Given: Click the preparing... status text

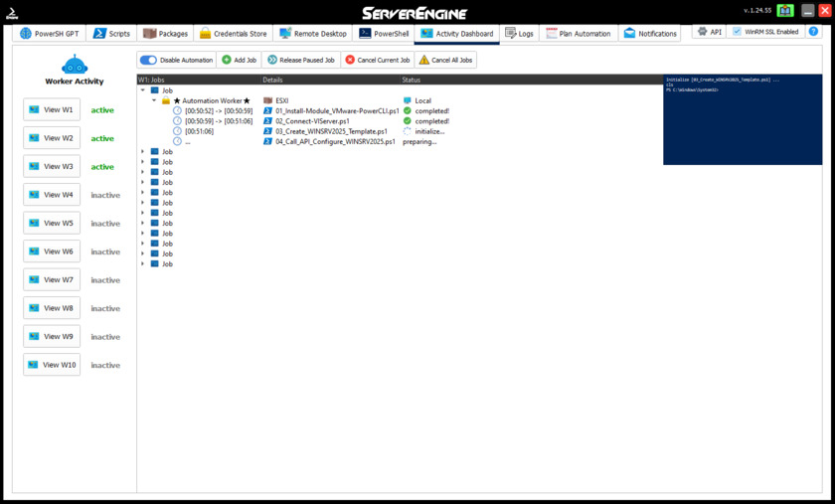Looking at the screenshot, I should pyautogui.click(x=419, y=142).
